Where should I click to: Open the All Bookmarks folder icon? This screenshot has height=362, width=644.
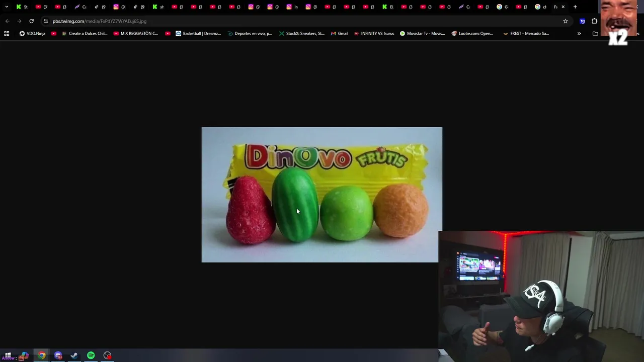pyautogui.click(x=595, y=34)
